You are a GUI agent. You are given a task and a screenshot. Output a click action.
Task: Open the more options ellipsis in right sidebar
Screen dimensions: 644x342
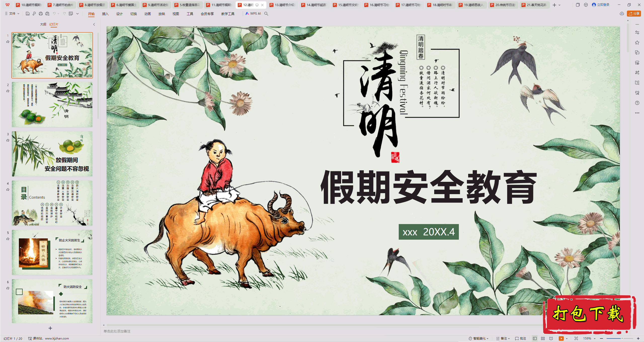[x=637, y=113]
